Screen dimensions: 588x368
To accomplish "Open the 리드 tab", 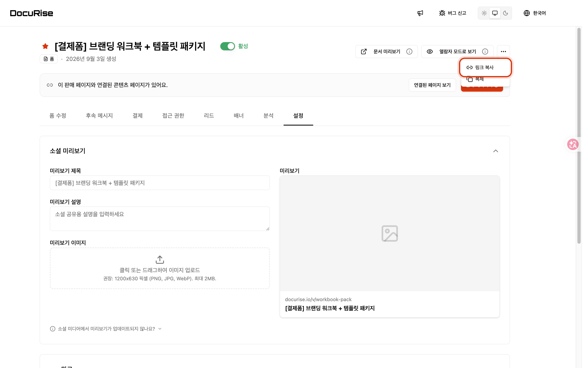I will (209, 116).
